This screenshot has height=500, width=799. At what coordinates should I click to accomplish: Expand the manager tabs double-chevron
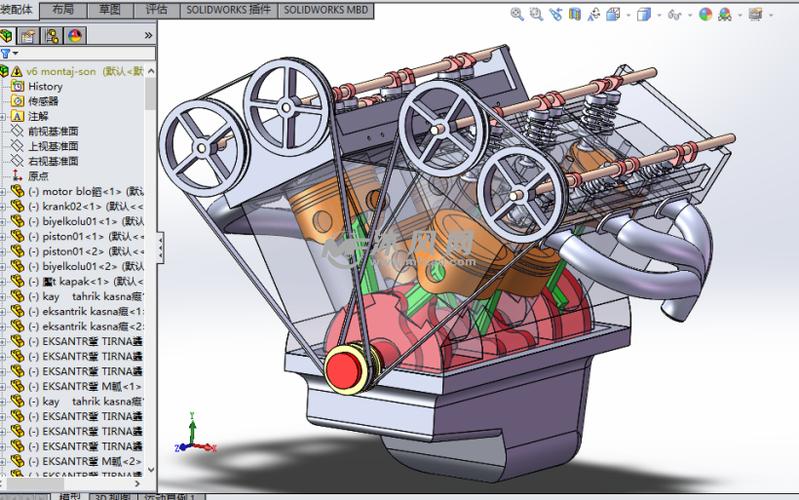pos(148,36)
